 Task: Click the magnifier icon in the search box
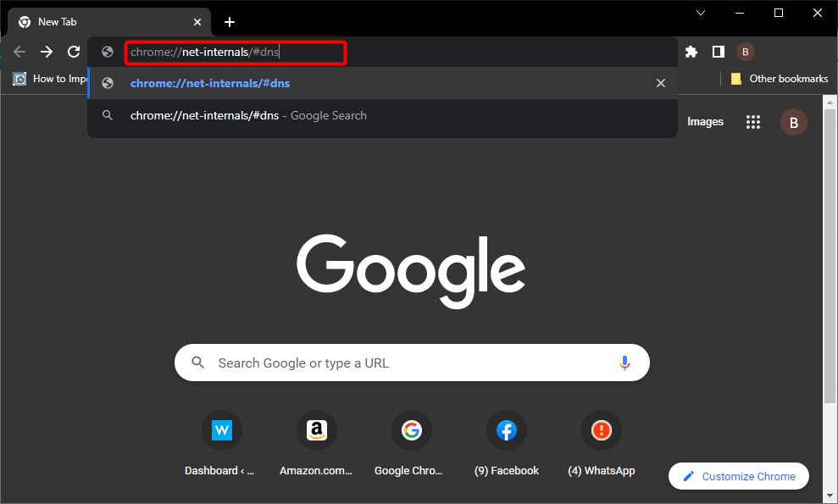197,363
